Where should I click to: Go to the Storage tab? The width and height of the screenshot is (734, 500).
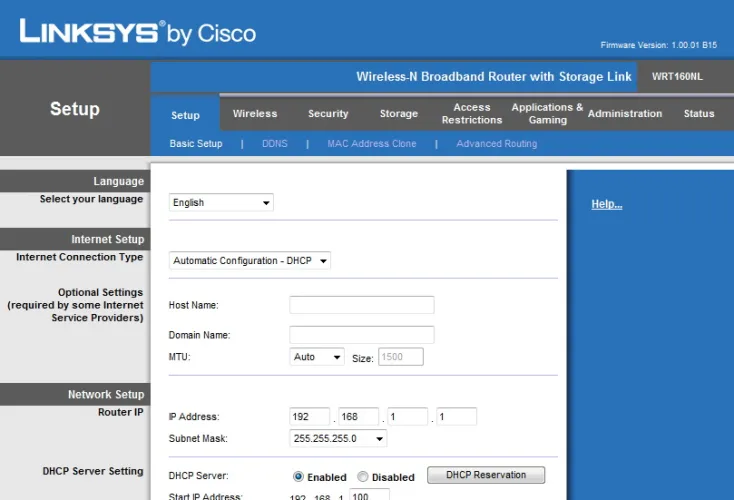coord(399,114)
